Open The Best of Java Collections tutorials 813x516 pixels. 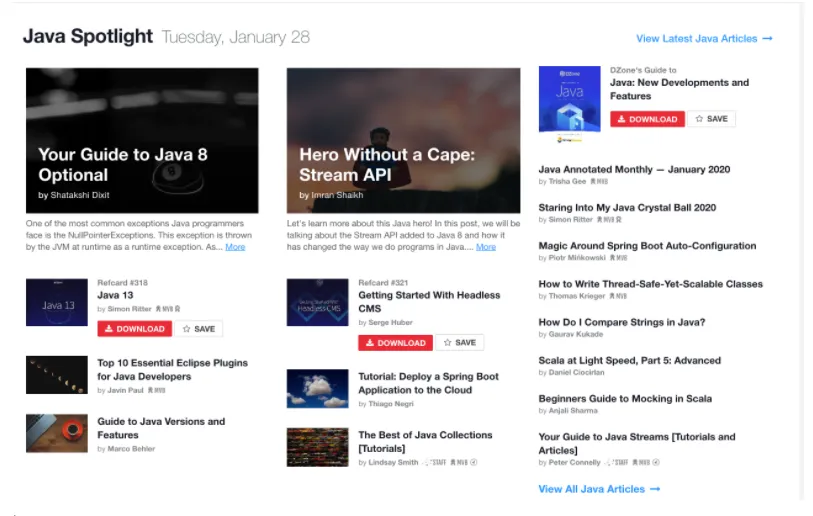425,442
